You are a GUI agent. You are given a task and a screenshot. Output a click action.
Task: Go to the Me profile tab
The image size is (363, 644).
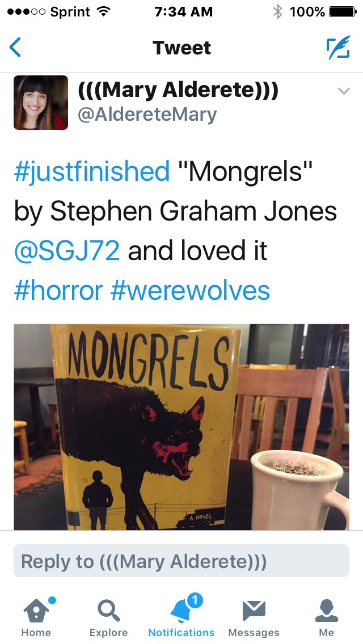tap(326, 616)
